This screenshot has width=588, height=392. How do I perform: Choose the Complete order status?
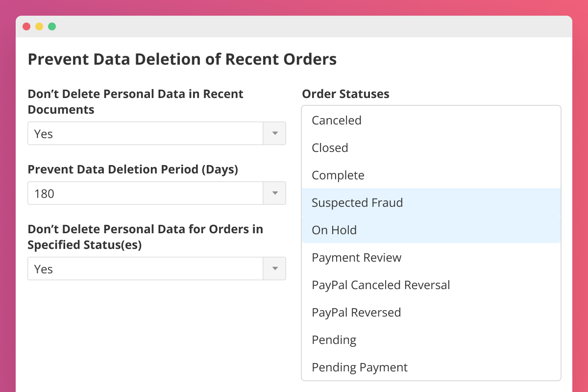tap(338, 175)
